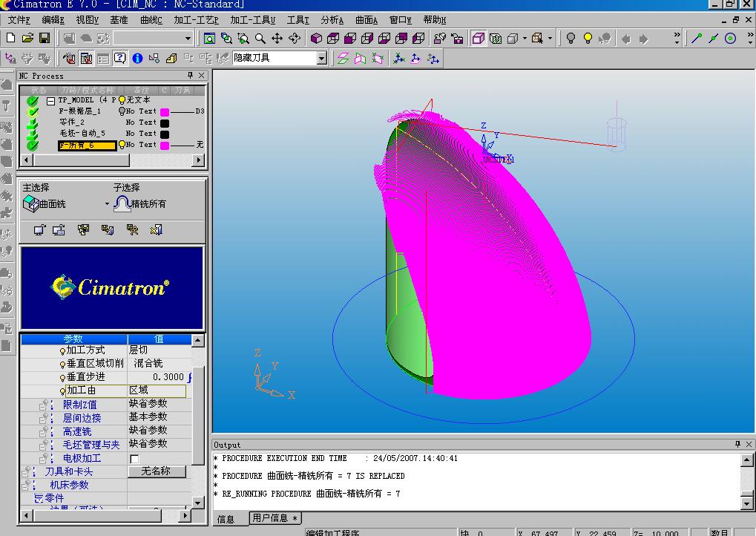756x536 pixels.
Task: Click the stacked-disks save-and-calculate icon
Action: pyautogui.click(x=83, y=229)
